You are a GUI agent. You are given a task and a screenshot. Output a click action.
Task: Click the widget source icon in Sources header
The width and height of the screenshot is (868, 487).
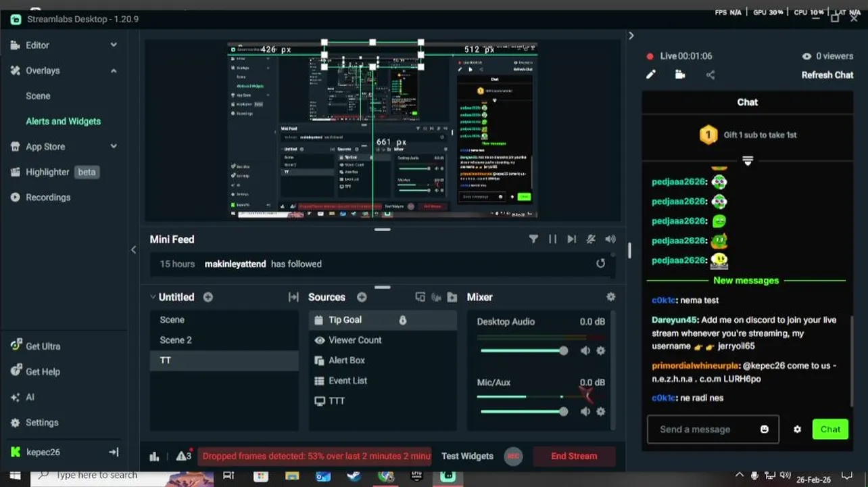pyautogui.click(x=420, y=297)
